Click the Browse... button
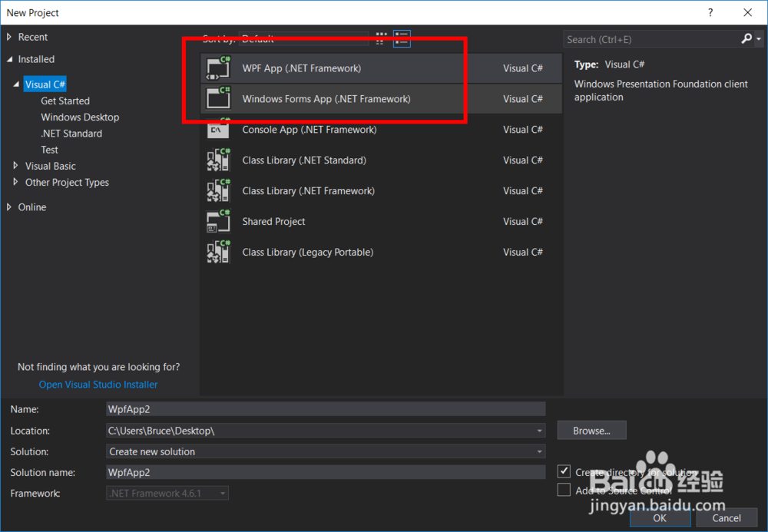Screen dimensions: 768x532 click(x=591, y=430)
